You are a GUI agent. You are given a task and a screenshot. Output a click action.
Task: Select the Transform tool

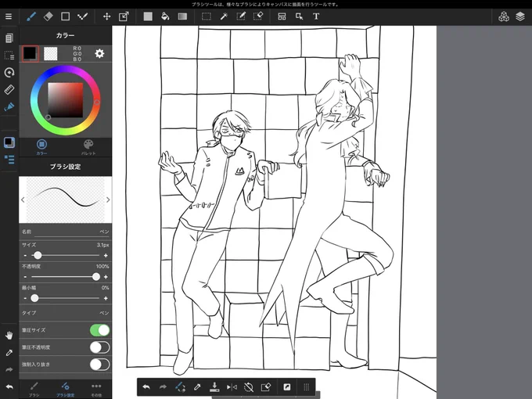coord(124,16)
